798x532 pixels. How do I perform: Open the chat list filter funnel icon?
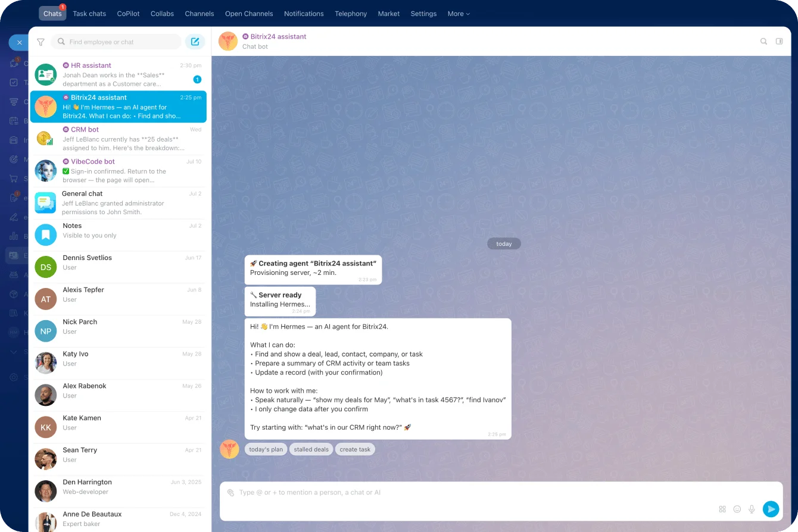tap(40, 42)
